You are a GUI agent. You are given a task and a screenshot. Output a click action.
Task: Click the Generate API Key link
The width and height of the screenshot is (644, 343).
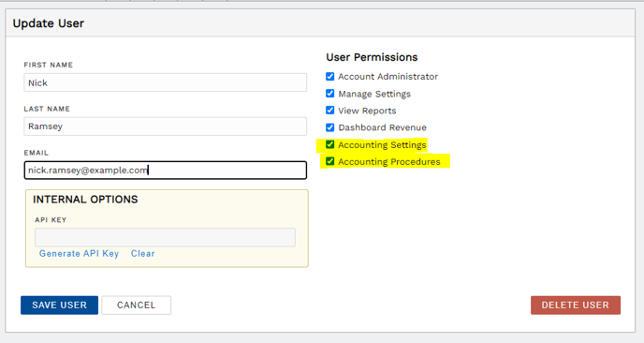(79, 254)
